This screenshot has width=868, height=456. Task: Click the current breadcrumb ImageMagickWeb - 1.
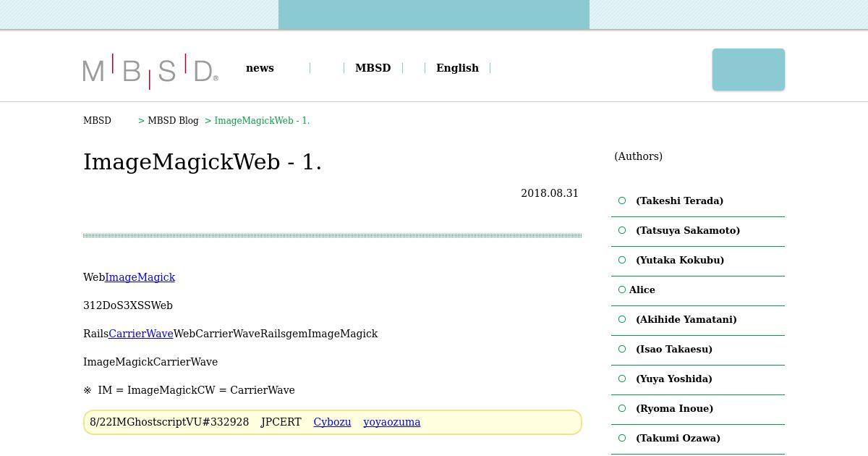[x=262, y=121]
